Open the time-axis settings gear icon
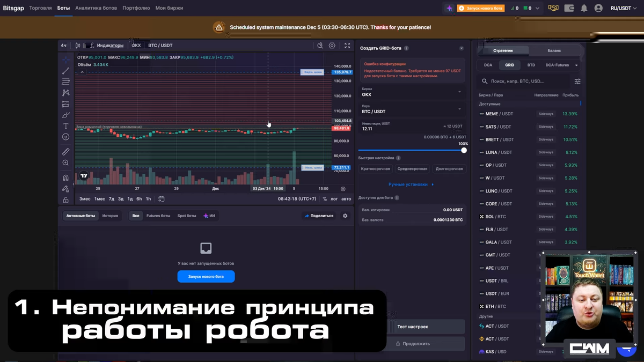The width and height of the screenshot is (644, 362). tap(343, 189)
